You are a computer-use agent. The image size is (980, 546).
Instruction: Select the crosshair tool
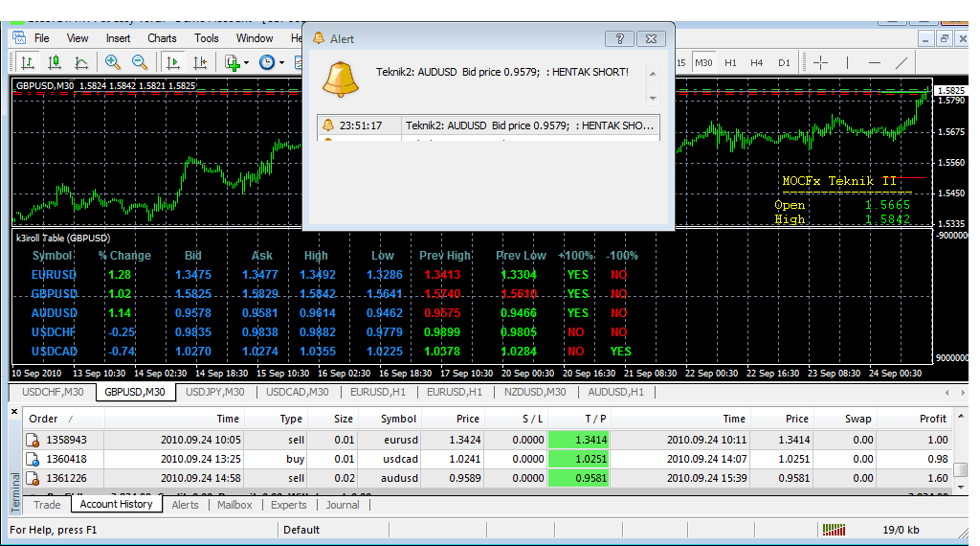coord(820,62)
